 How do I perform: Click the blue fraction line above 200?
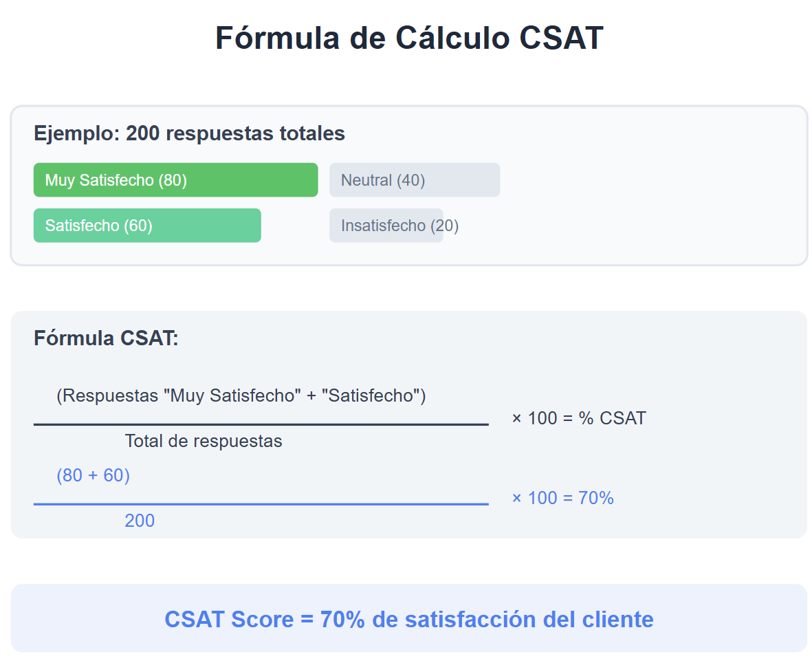click(x=261, y=504)
